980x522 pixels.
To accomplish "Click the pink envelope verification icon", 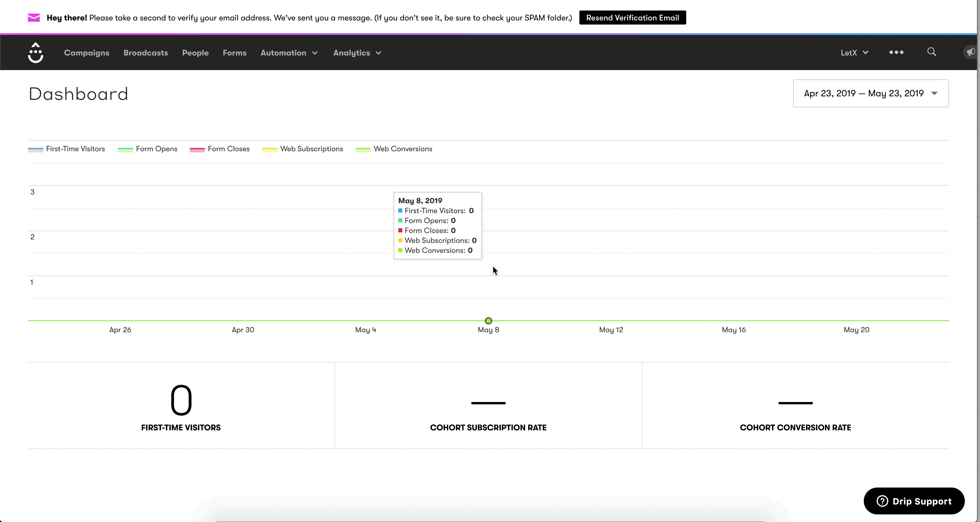I will (34, 18).
